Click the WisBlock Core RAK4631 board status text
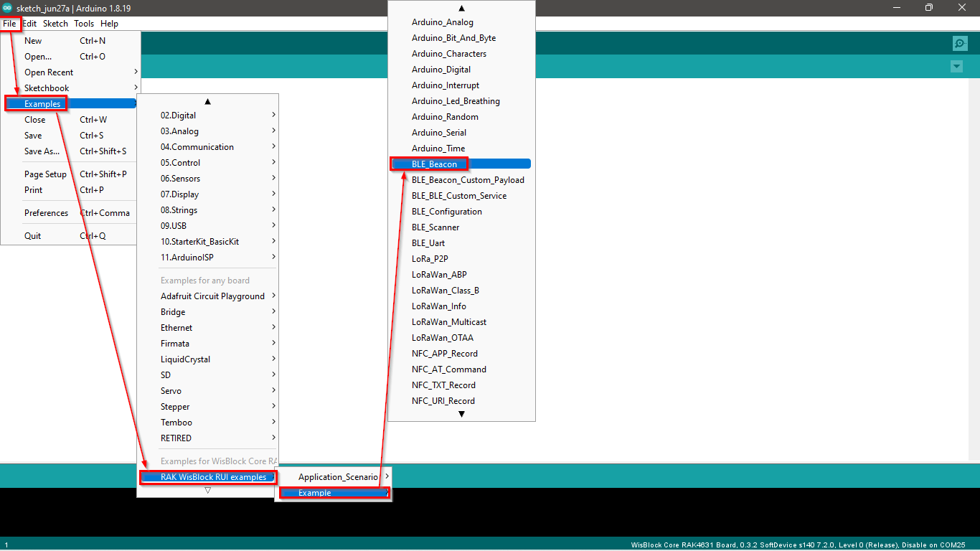Viewport: 980px width, 551px height. point(798,545)
